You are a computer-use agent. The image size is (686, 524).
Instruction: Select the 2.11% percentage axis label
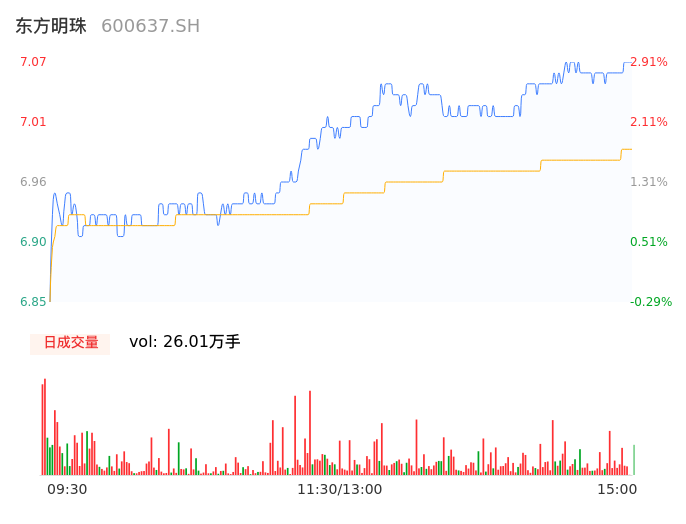coord(649,122)
